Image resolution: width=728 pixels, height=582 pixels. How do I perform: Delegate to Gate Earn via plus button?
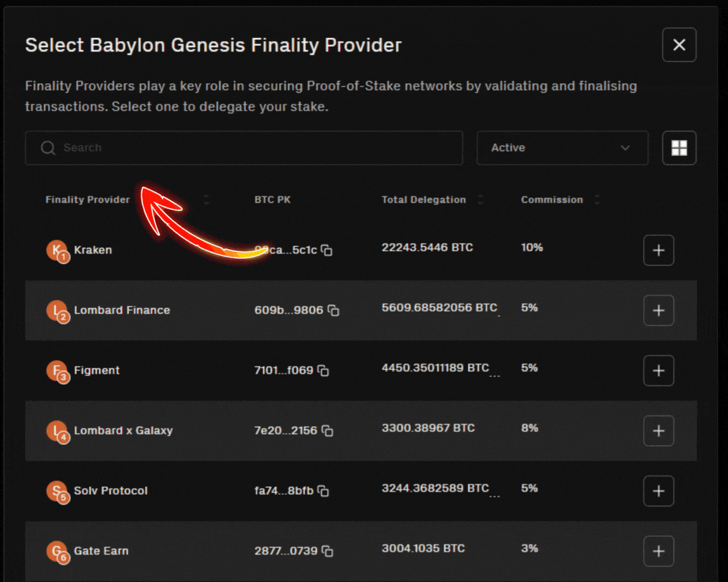coord(658,551)
